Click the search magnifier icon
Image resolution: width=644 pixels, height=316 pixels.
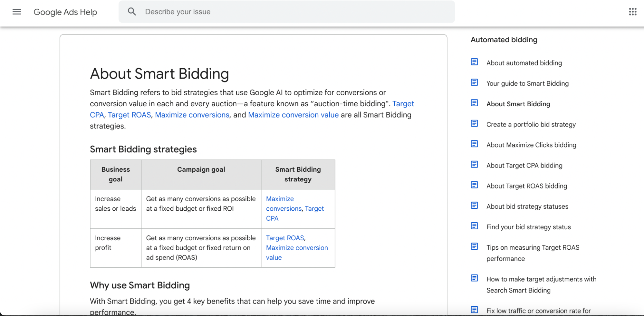pyautogui.click(x=132, y=12)
